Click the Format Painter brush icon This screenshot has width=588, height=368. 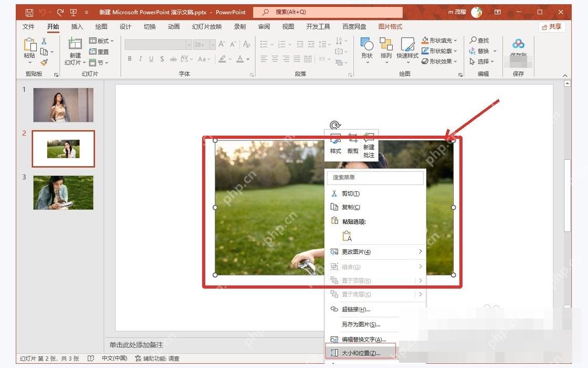tap(44, 62)
